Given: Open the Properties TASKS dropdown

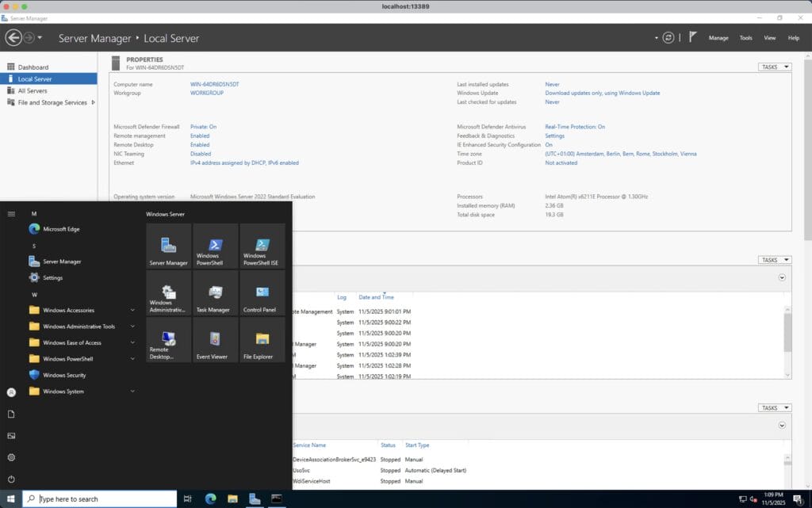Looking at the screenshot, I should (x=773, y=67).
